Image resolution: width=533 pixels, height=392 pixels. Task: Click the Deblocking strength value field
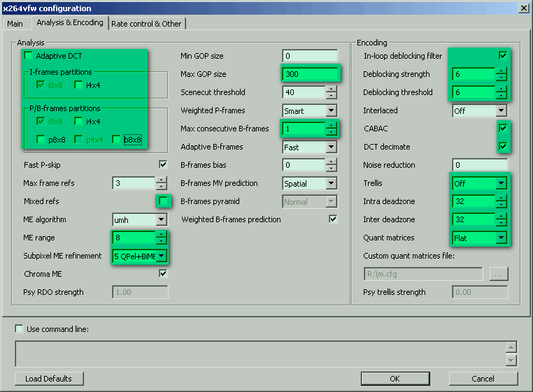[x=474, y=74]
